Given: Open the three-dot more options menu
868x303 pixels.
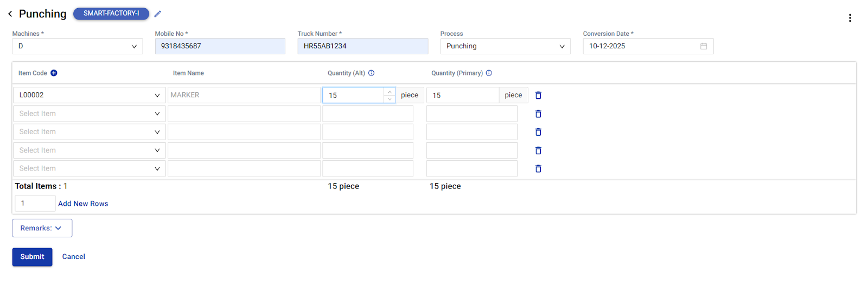Looking at the screenshot, I should coord(850,18).
